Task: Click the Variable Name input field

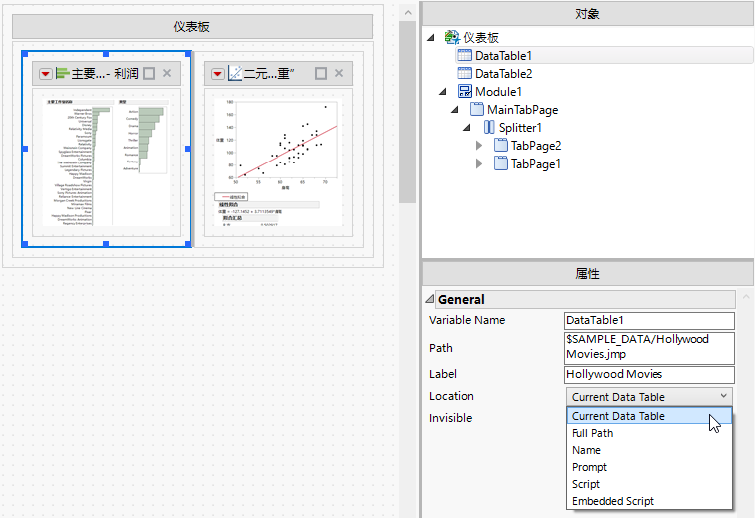Action: [x=648, y=321]
